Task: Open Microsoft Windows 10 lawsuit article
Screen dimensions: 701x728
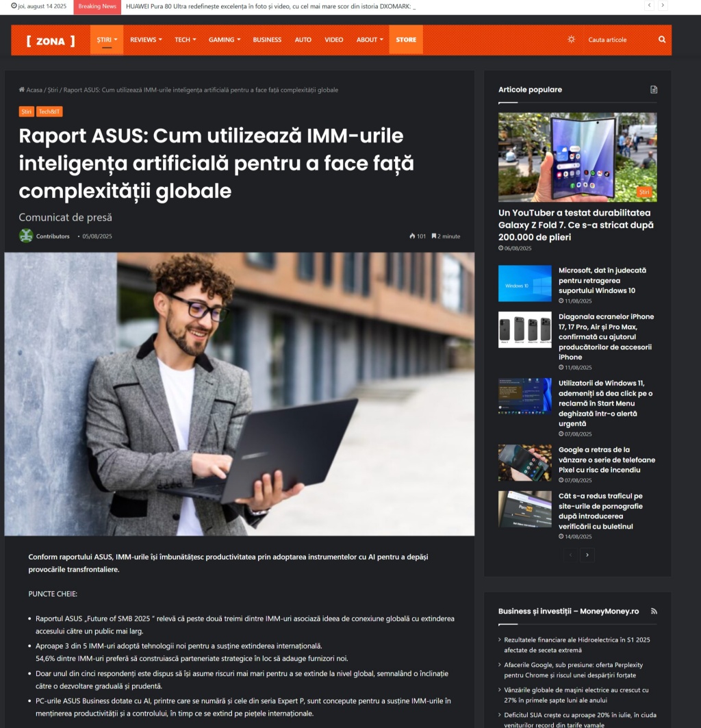Action: pyautogui.click(x=602, y=280)
